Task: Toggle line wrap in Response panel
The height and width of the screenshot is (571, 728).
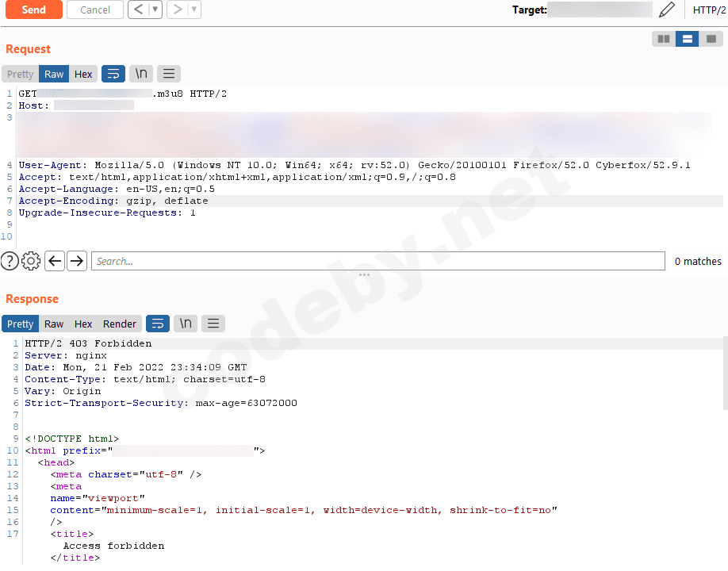Action: click(x=158, y=324)
